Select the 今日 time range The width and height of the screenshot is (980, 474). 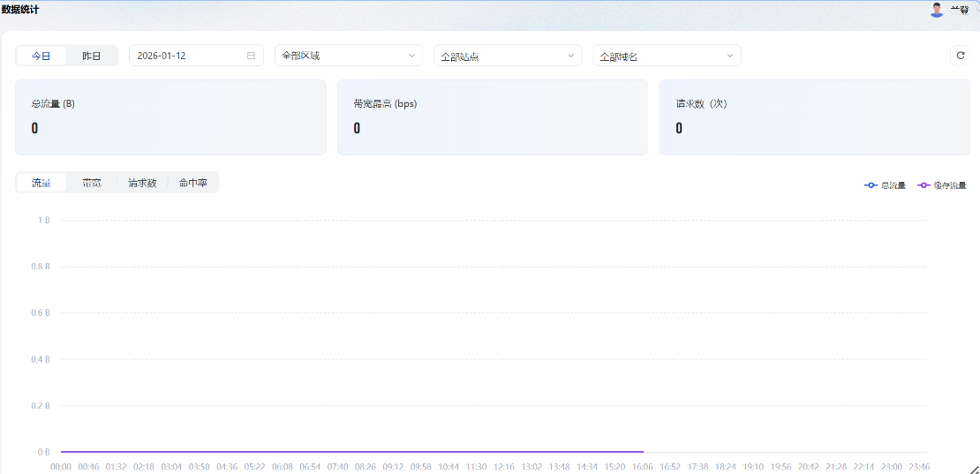pos(41,56)
